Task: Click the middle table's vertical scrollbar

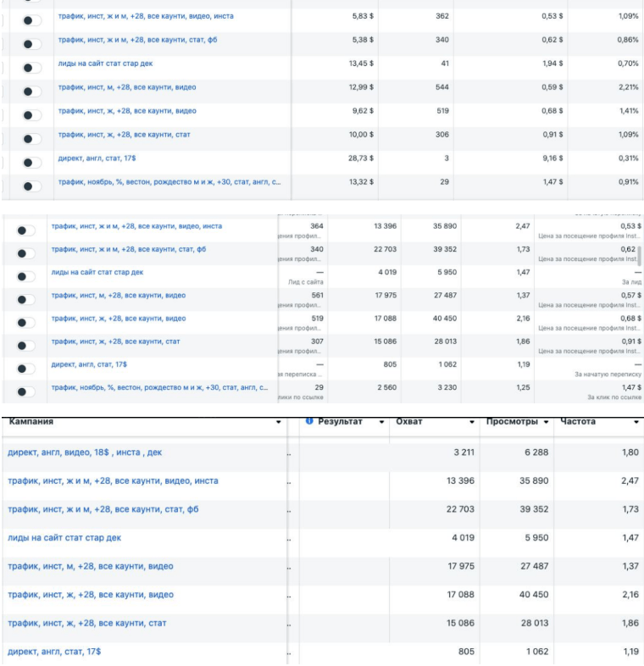Action: pyautogui.click(x=641, y=254)
